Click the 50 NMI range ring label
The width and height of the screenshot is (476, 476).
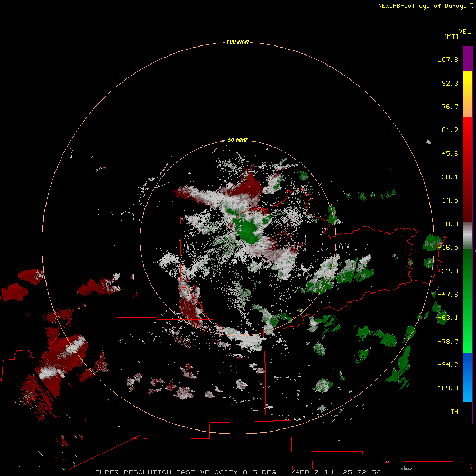click(x=237, y=140)
